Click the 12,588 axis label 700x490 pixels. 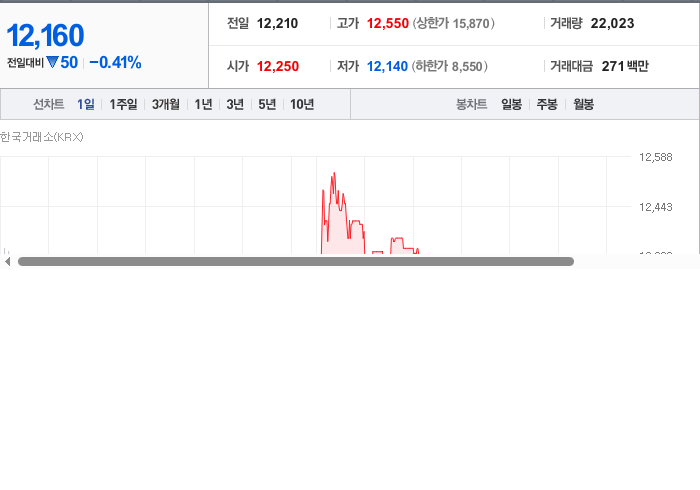655,157
